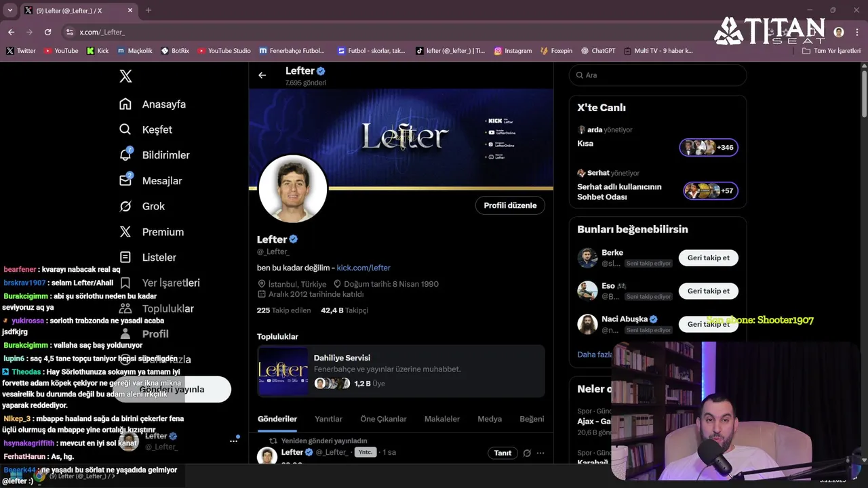Click verified badge next to Lefter name
This screenshot has height=488, width=868.
coord(294,239)
